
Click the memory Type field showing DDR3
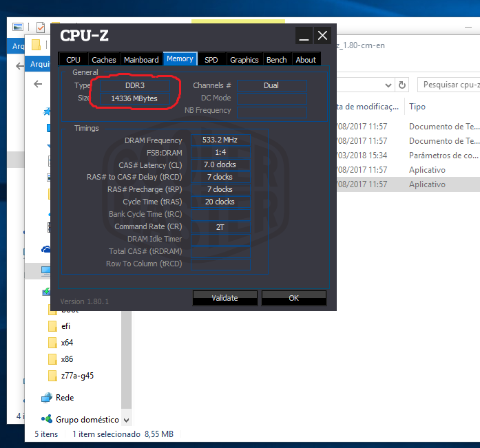135,85
